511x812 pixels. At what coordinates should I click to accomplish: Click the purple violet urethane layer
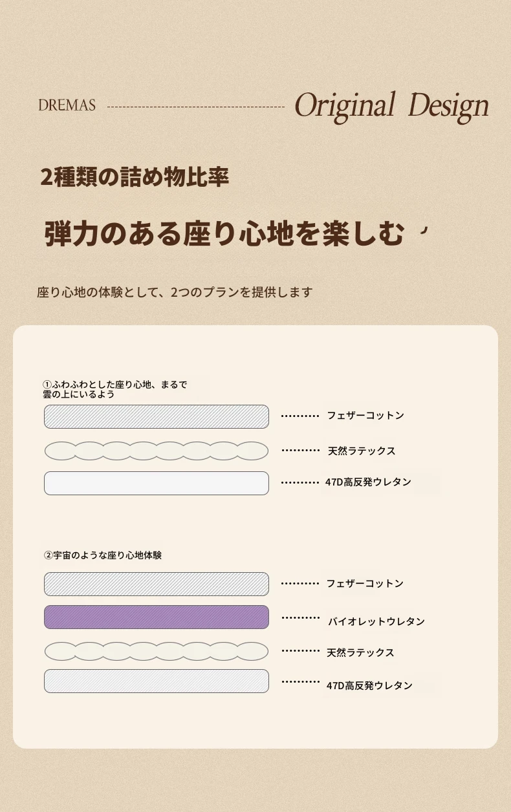click(157, 617)
